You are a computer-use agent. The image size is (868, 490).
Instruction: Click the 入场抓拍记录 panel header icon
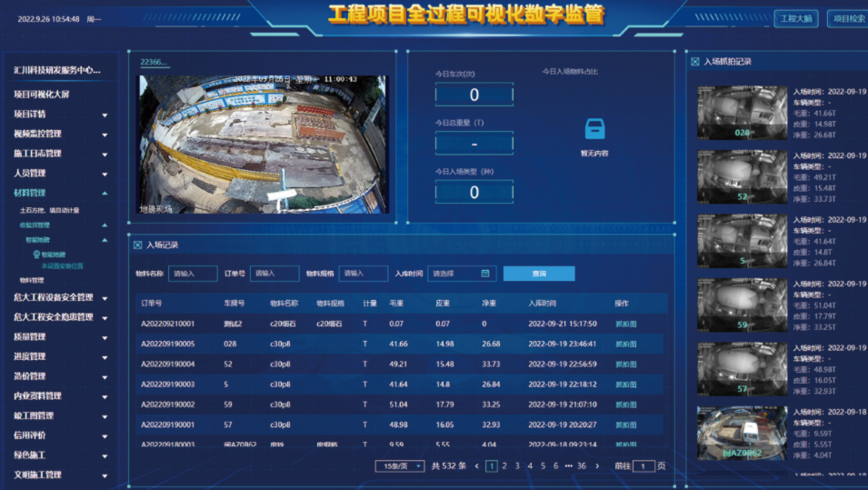pyautogui.click(x=694, y=62)
